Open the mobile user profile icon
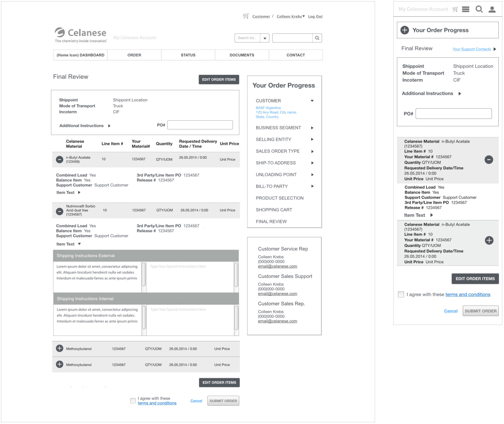 (492, 9)
